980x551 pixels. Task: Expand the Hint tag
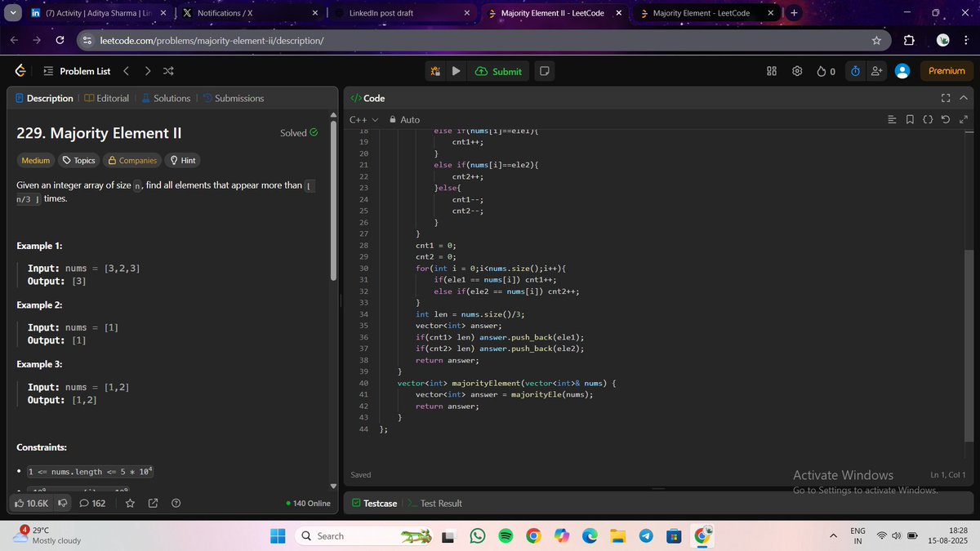click(x=182, y=160)
